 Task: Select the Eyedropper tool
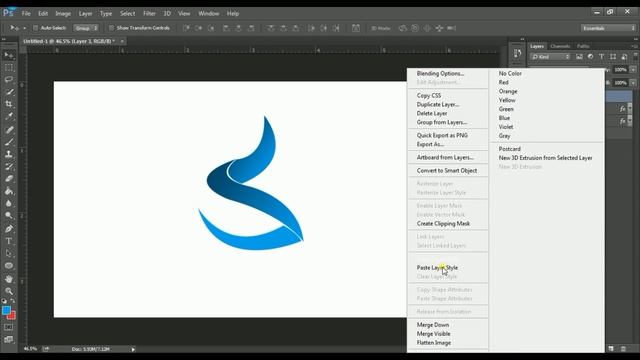pos(9,116)
